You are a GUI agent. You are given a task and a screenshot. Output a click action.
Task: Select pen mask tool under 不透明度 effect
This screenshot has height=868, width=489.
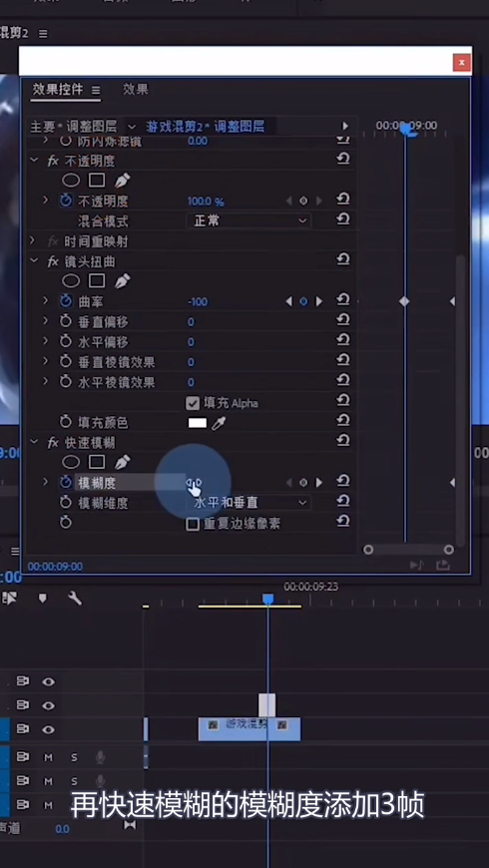click(x=122, y=180)
